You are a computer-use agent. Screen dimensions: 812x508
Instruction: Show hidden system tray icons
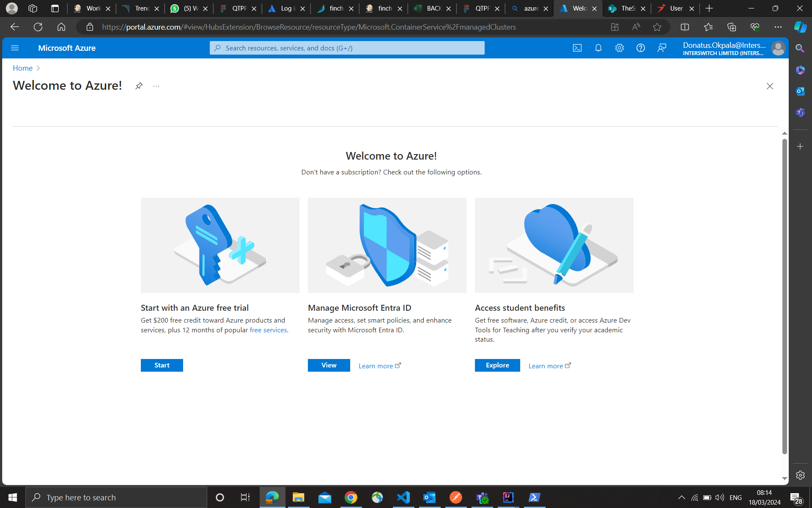pos(681,497)
